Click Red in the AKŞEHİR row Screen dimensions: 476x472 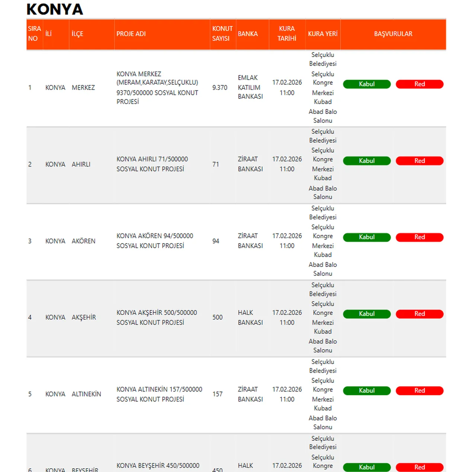pos(419,314)
